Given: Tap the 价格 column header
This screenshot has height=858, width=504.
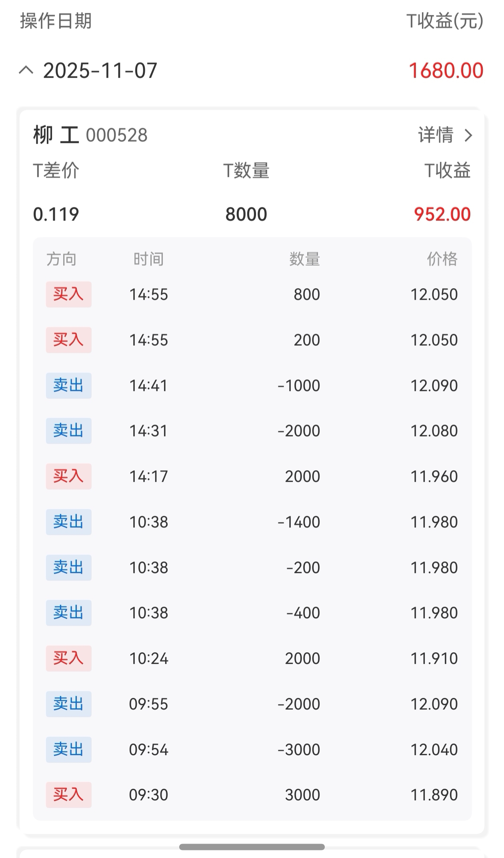Looking at the screenshot, I should pyautogui.click(x=442, y=259).
